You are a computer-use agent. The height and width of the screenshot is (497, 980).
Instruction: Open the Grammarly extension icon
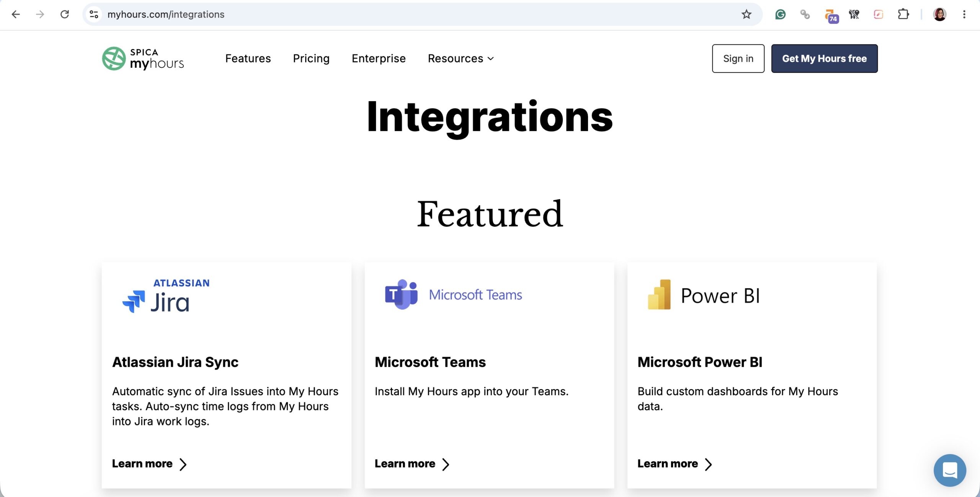point(780,15)
